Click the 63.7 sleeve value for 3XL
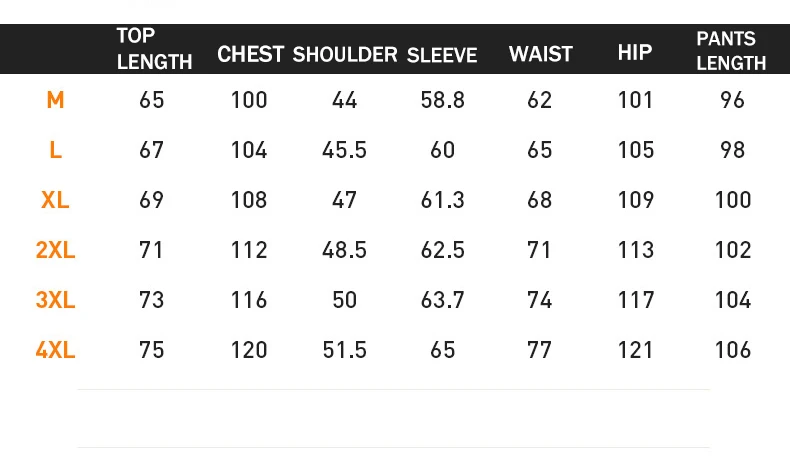The height and width of the screenshot is (460, 790). [442, 300]
